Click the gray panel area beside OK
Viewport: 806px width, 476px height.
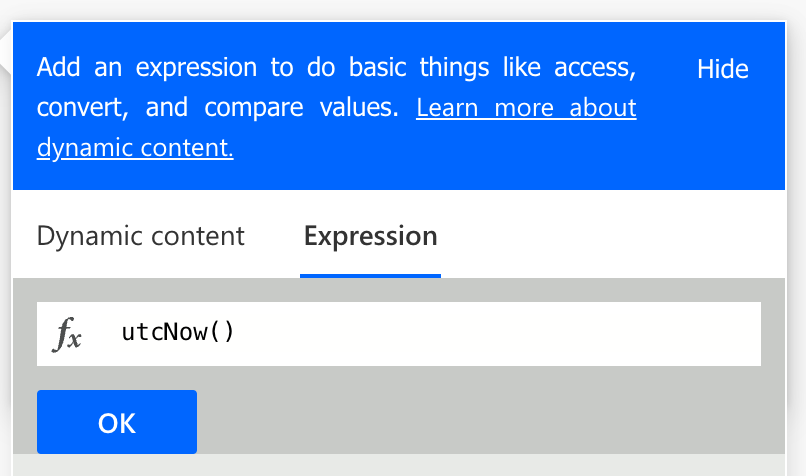click(x=488, y=422)
